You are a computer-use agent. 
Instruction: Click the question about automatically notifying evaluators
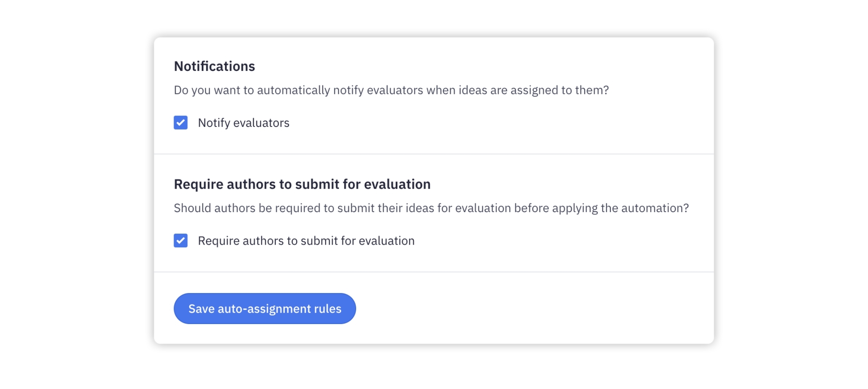[391, 90]
